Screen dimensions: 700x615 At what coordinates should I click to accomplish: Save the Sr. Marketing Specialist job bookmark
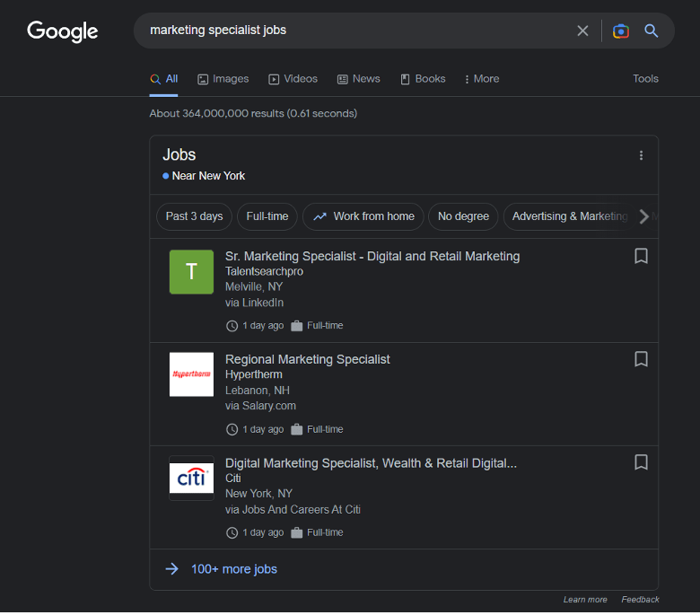tap(641, 256)
